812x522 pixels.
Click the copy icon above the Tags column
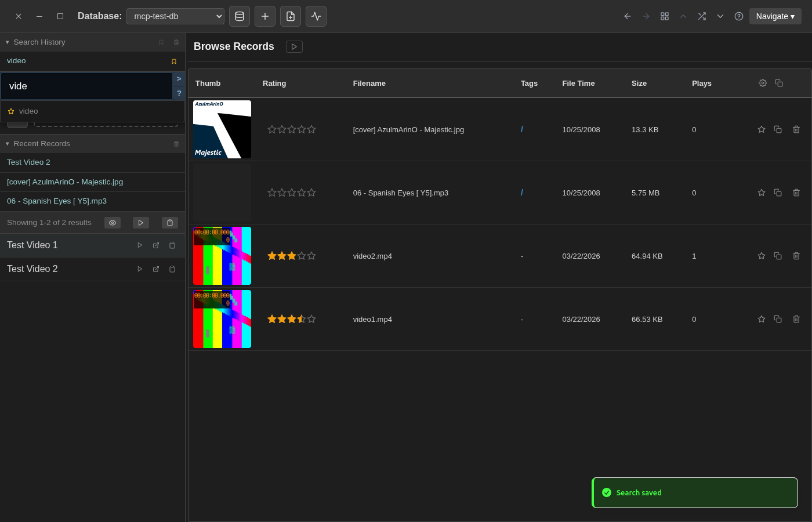tap(779, 83)
